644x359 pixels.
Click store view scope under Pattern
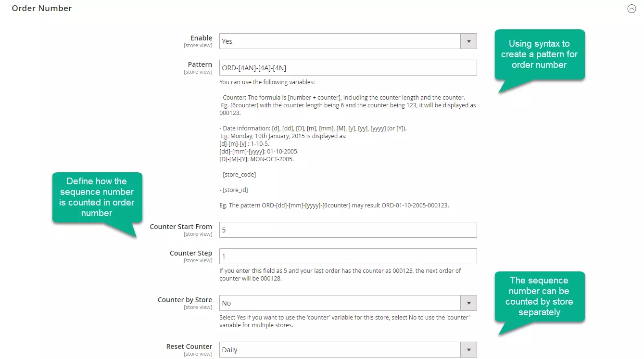(198, 71)
